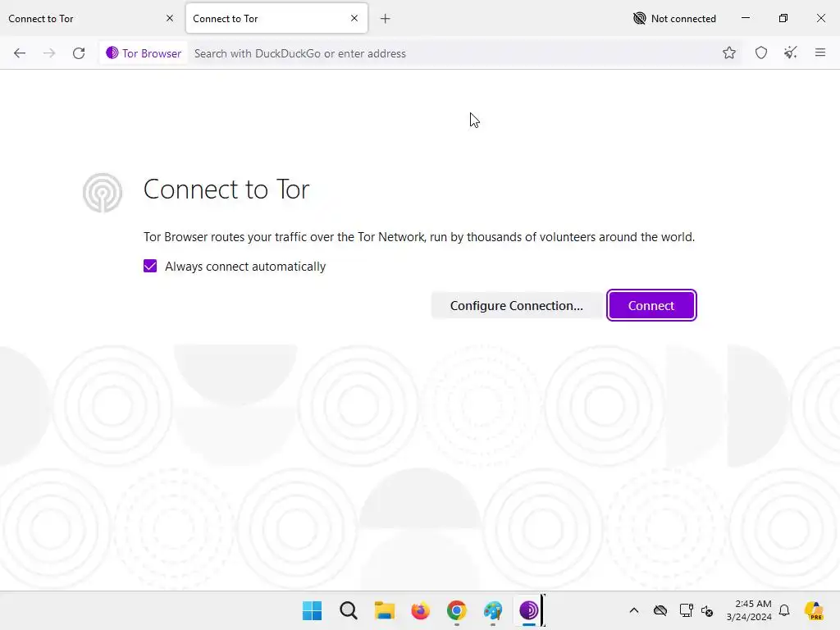
Task: Bookmark this page with the star icon
Action: click(x=728, y=53)
